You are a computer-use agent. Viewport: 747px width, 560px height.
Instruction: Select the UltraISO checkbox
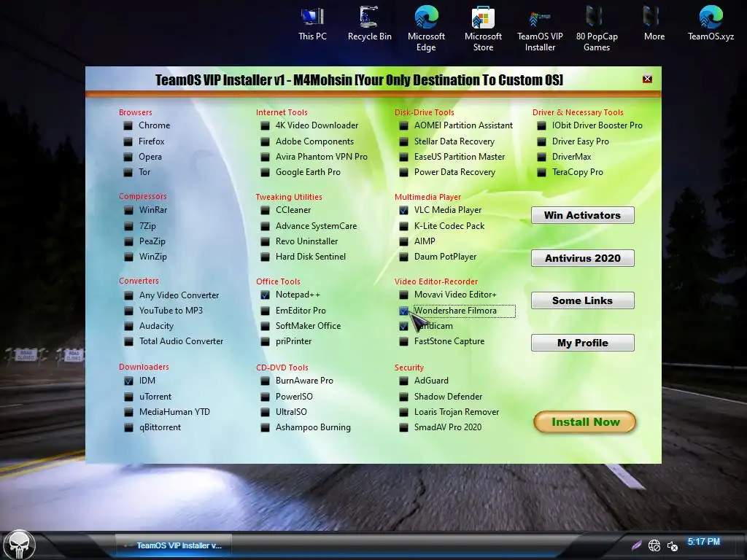click(x=265, y=412)
